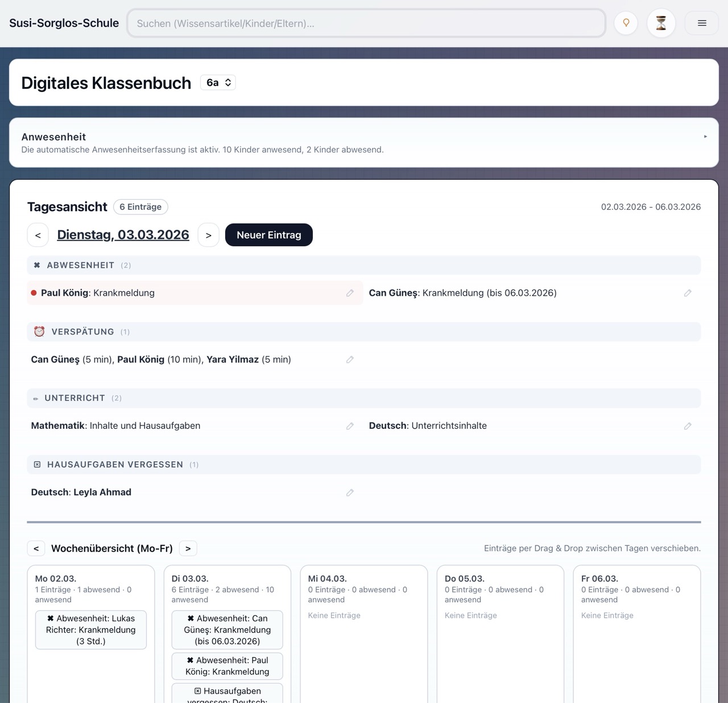Click the hourglass icon in header

tap(661, 23)
